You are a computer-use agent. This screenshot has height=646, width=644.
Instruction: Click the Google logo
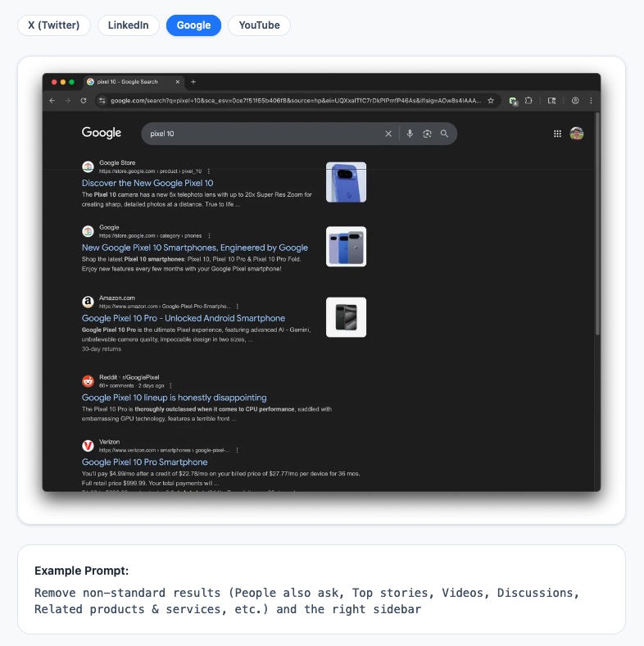(102, 133)
